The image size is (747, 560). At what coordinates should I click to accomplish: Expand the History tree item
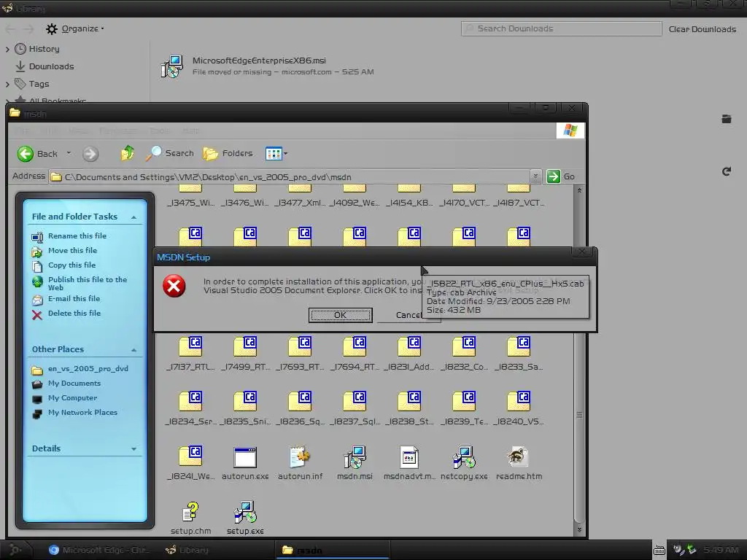coord(7,49)
